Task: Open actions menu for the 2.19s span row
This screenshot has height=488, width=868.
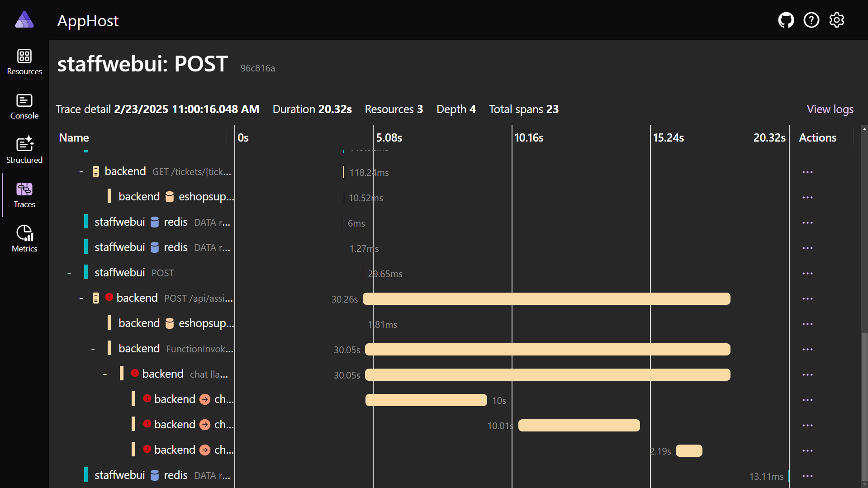Action: [807, 451]
